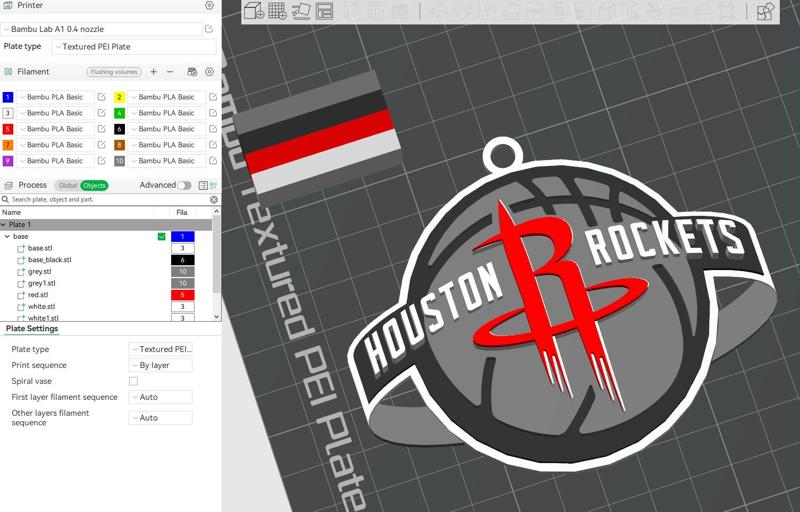Click filament 4 green color swatch
This screenshot has height=512, width=800.
coord(119,113)
